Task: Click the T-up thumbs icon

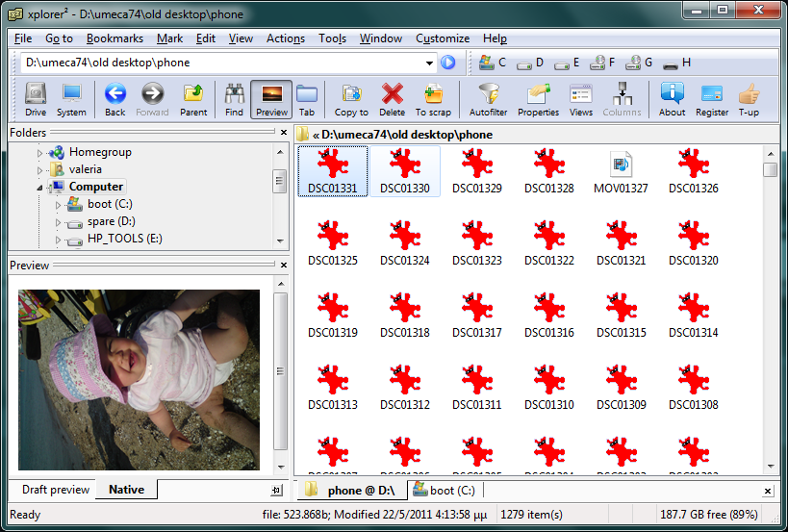Action: [x=749, y=99]
